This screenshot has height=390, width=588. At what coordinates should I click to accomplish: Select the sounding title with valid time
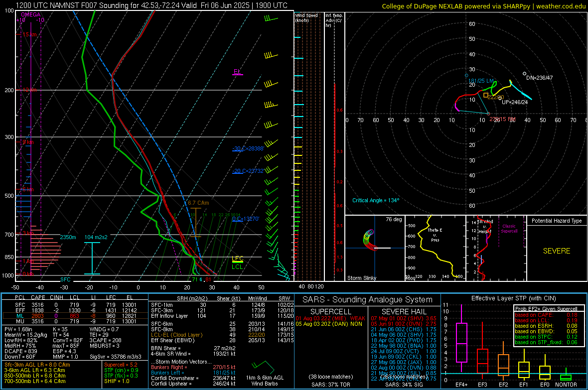tap(151, 5)
